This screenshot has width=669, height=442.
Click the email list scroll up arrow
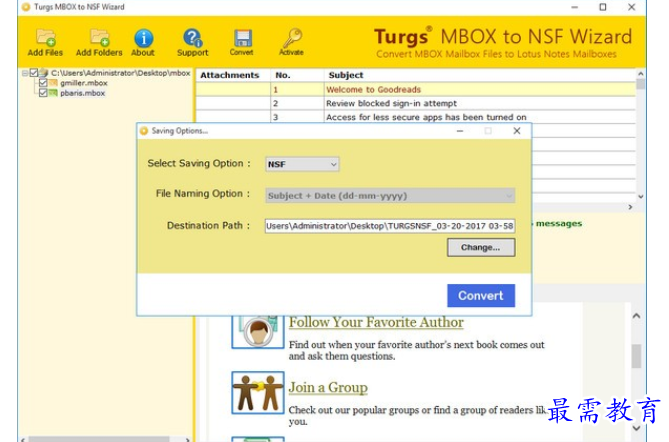point(640,74)
